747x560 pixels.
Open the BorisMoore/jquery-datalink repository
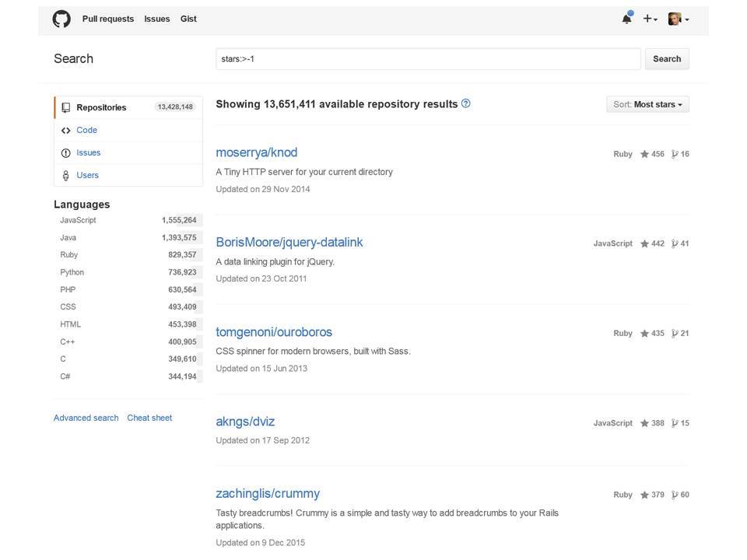coord(289,243)
